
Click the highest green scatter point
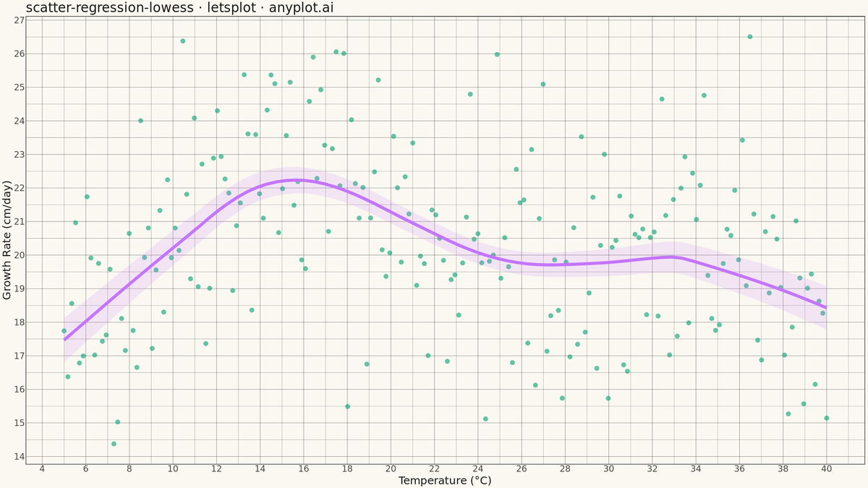coord(750,37)
